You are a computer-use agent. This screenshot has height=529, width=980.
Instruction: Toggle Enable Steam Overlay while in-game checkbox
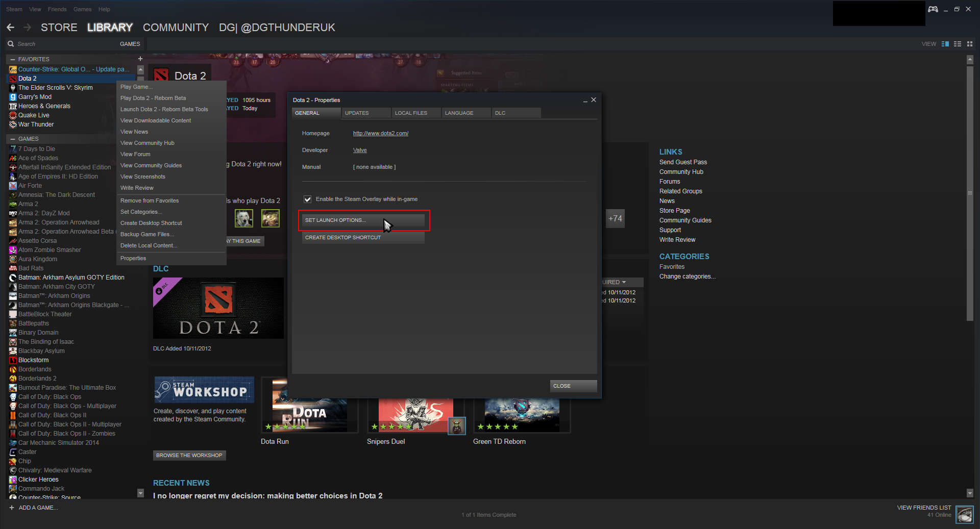[308, 199]
